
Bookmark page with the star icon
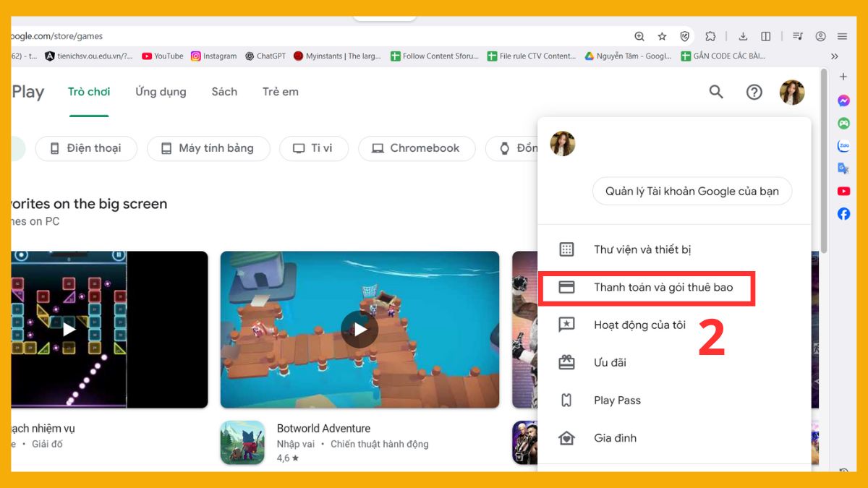(x=662, y=36)
